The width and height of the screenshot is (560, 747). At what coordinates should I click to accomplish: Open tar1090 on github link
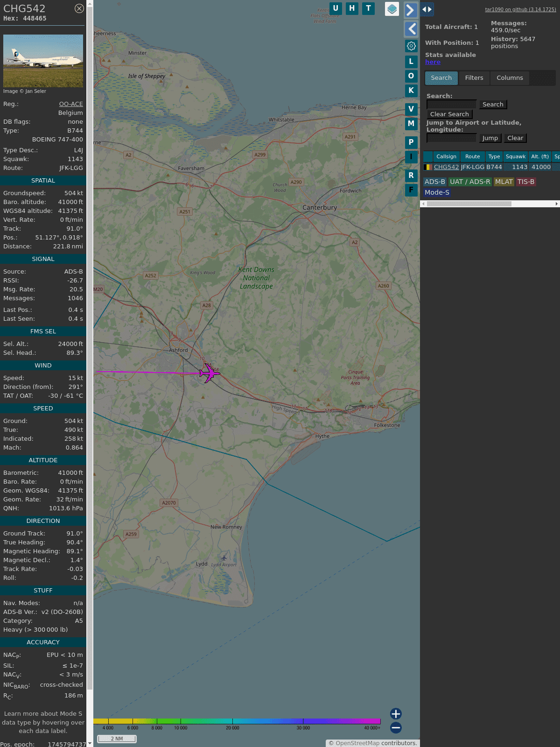pos(520,9)
